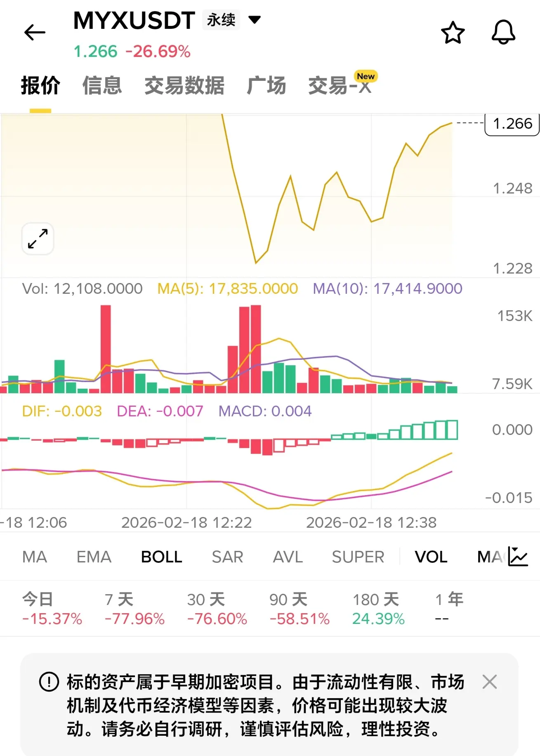
Task: Select the AVL indicator
Action: 288,557
